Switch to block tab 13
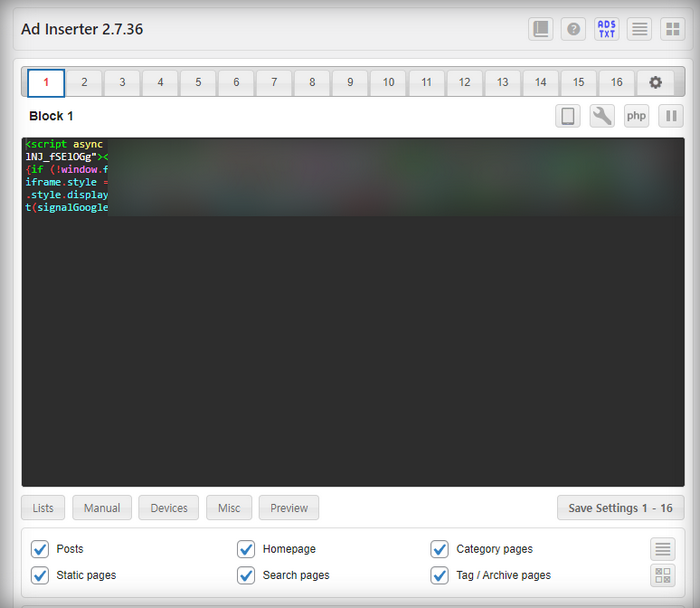This screenshot has width=700, height=608. pos(503,83)
